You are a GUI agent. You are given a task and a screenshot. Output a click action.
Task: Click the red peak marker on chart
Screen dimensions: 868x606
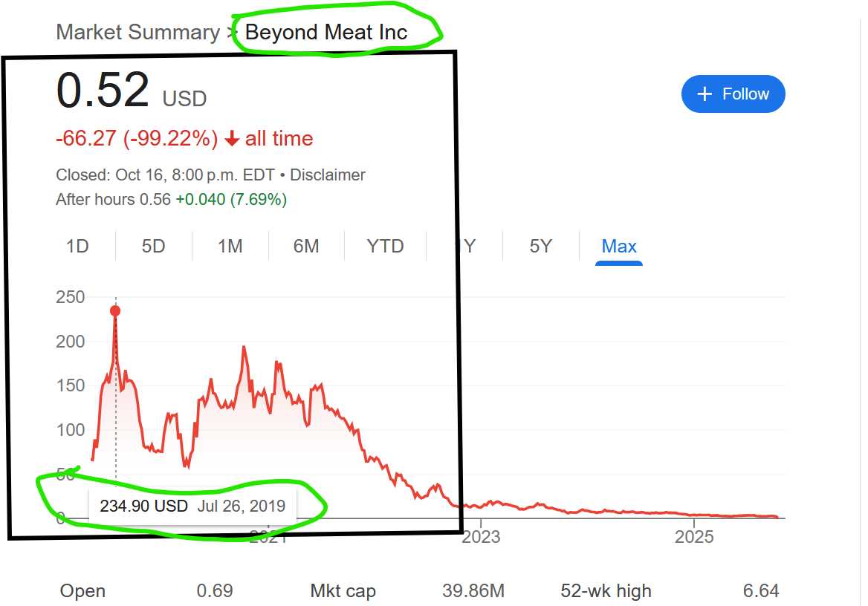click(x=115, y=311)
